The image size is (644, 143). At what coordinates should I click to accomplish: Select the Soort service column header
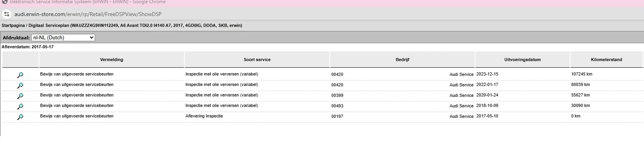(257, 60)
